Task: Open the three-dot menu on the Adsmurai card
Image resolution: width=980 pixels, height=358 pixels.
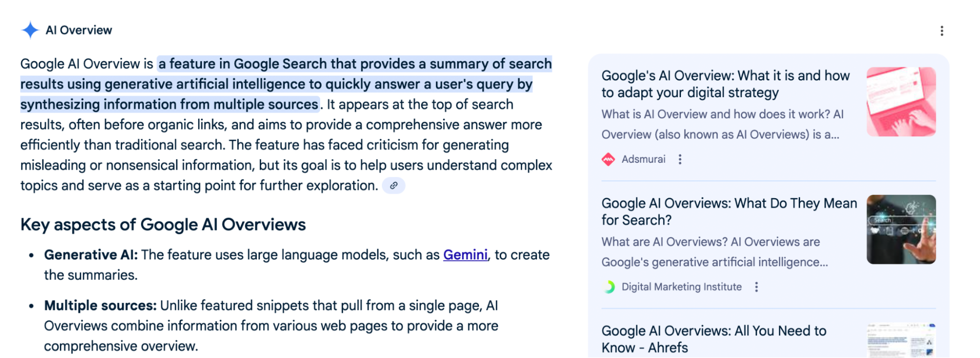Action: click(x=681, y=159)
